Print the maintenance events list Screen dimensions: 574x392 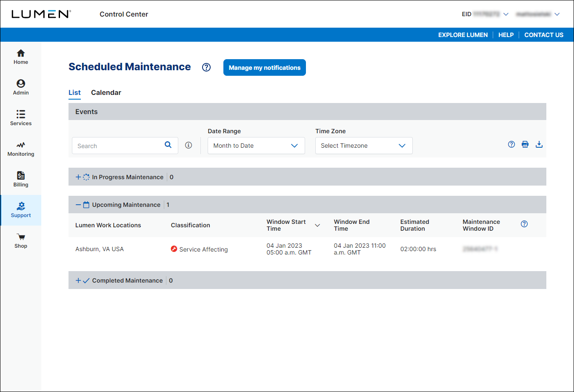point(525,144)
